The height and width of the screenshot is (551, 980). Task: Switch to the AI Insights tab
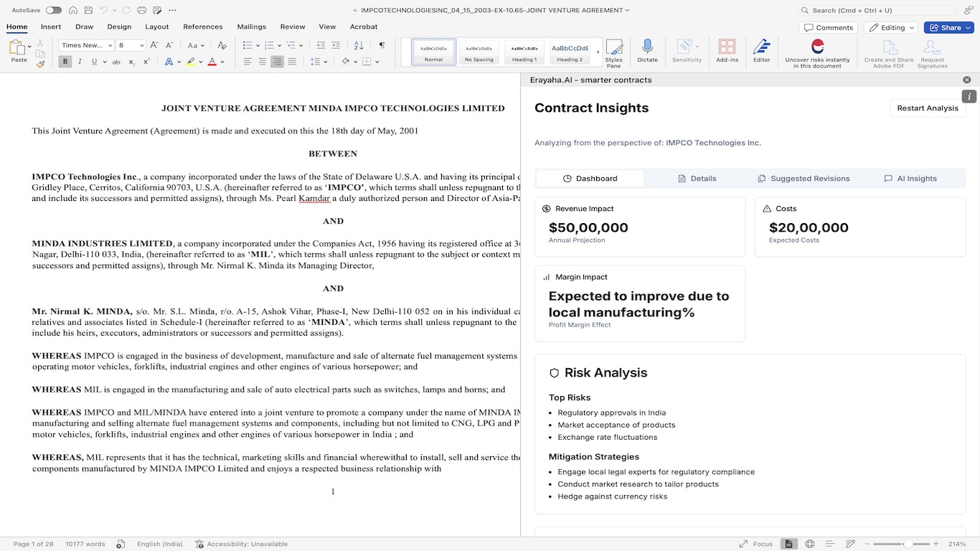click(x=910, y=179)
